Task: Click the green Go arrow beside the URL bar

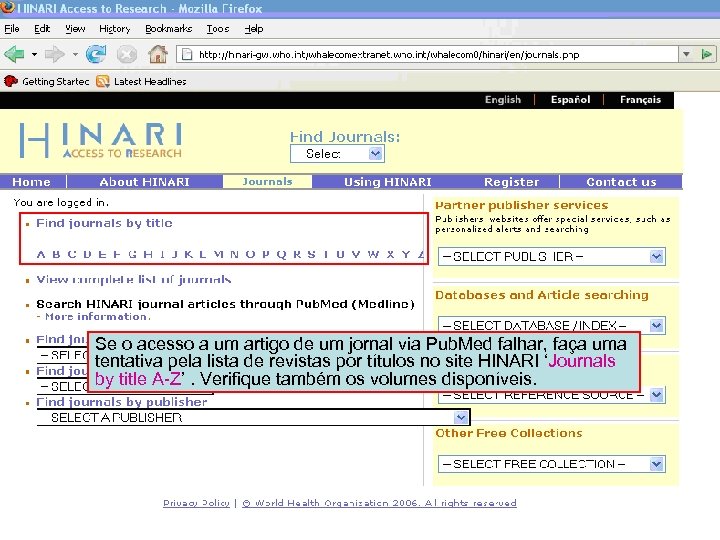Action: [706, 55]
